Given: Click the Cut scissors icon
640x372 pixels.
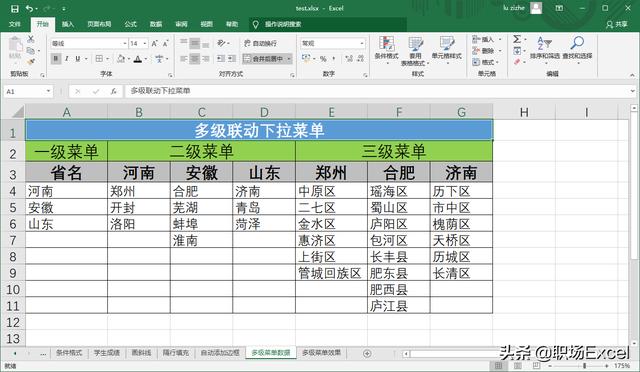Looking at the screenshot, I should click(31, 39).
